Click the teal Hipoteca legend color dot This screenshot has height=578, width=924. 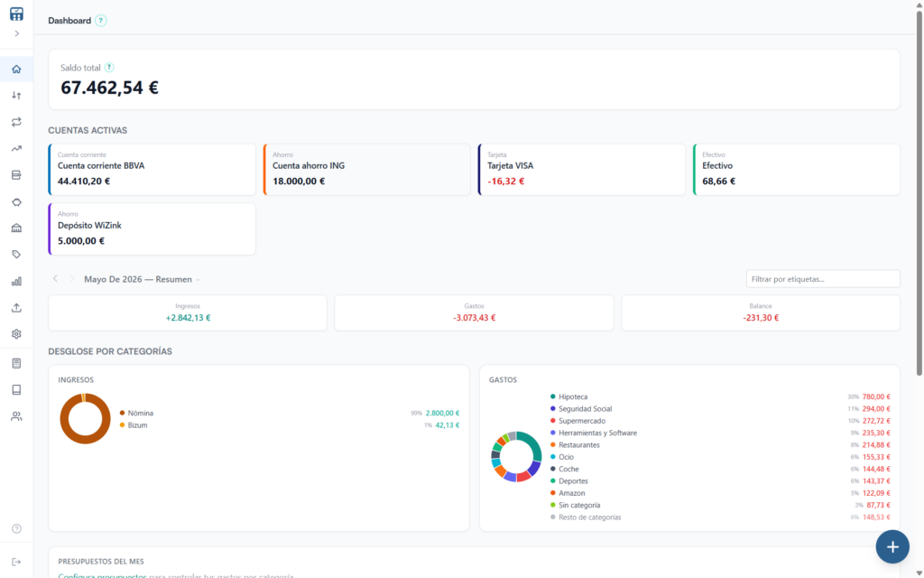(x=553, y=397)
